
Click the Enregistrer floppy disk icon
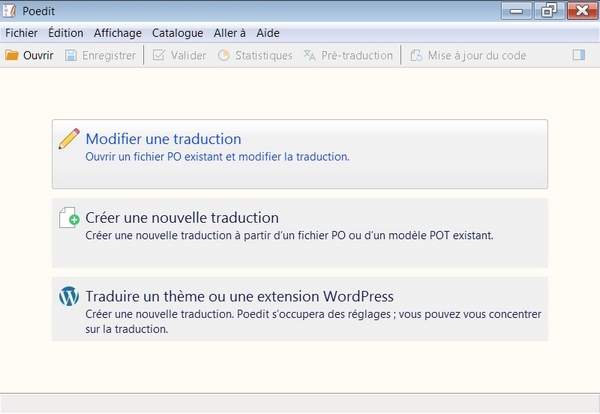71,55
